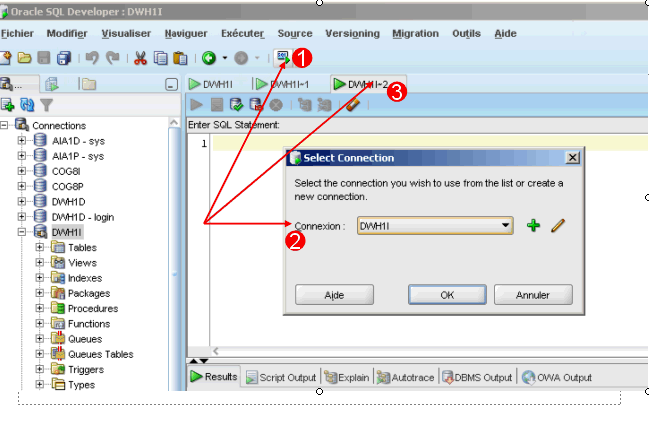Collapse the DWH1I connection node
The width and height of the screenshot is (649, 429).
click(22, 232)
